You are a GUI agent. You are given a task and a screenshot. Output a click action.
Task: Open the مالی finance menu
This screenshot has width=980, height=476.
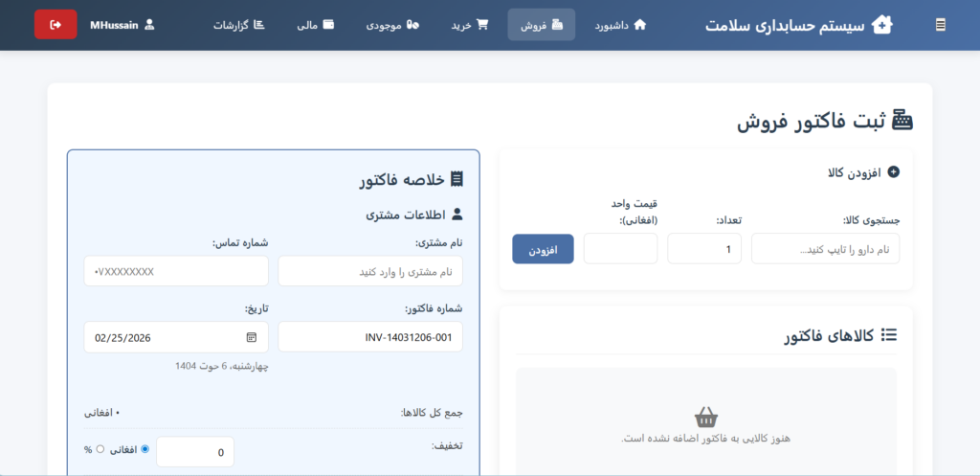(x=316, y=25)
